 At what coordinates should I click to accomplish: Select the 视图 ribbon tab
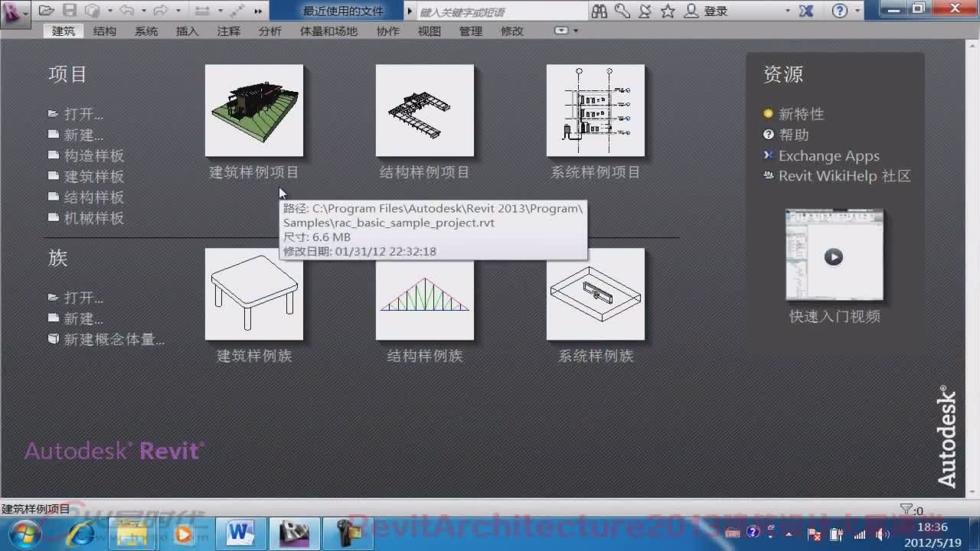(430, 31)
